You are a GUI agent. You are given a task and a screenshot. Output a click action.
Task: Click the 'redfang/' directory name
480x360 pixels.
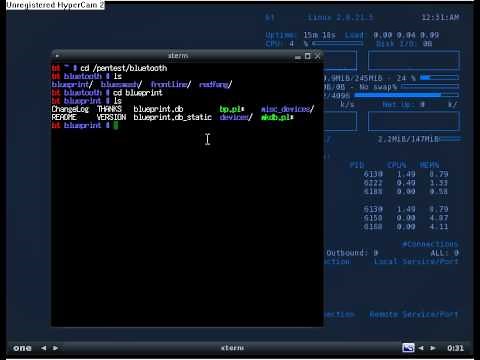(x=215, y=85)
